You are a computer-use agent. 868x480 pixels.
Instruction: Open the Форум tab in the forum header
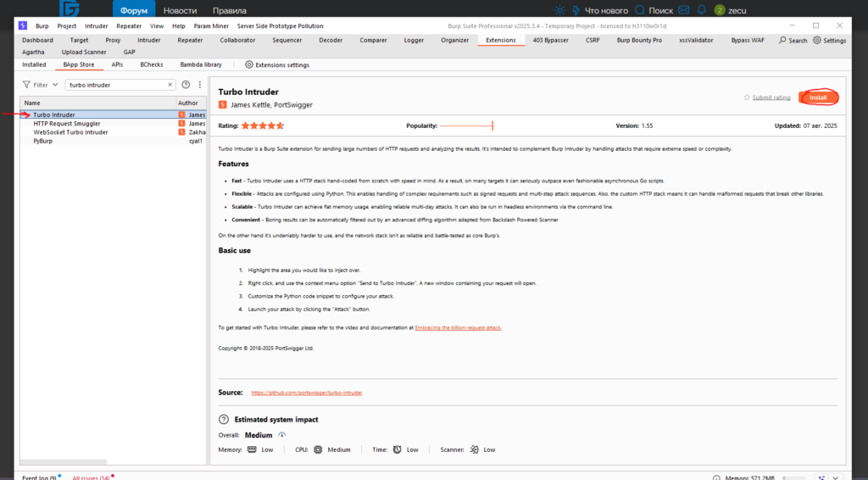[134, 10]
